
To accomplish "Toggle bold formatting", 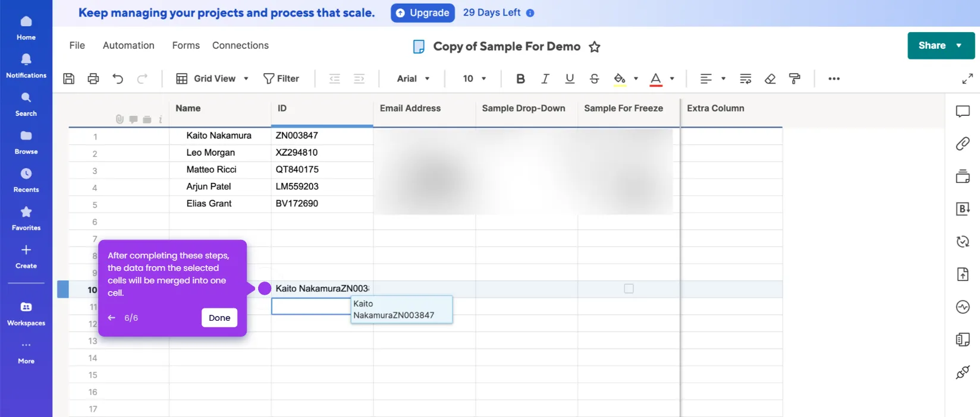I will 520,78.
